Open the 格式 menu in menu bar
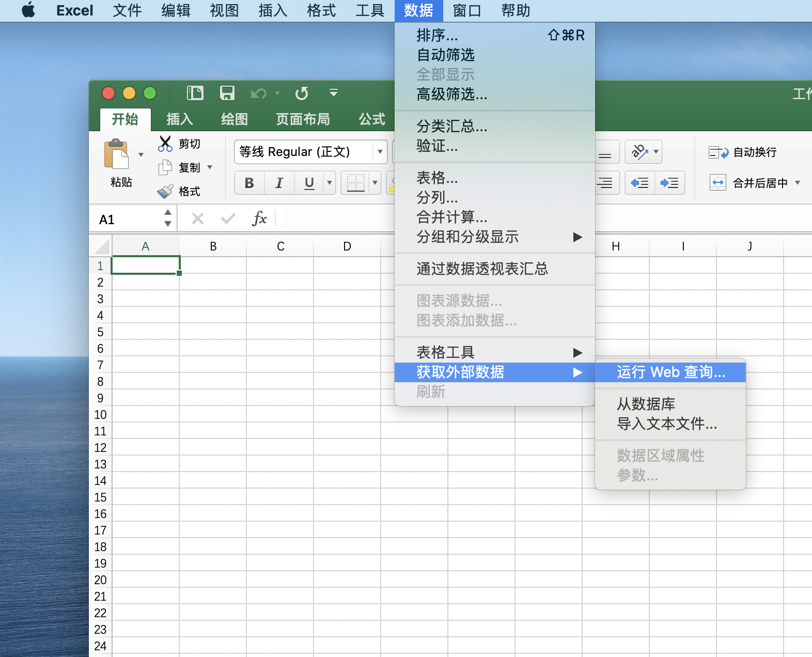This screenshot has width=812, height=657. [x=321, y=10]
